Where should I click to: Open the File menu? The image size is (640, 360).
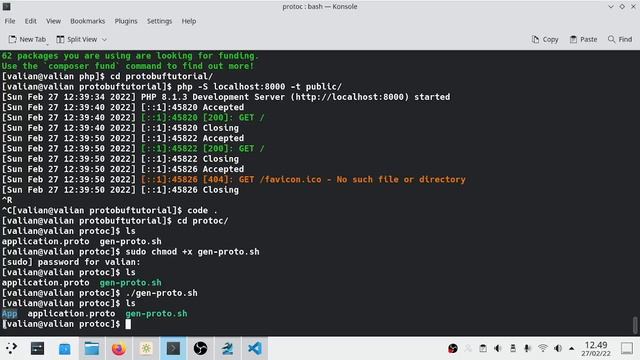pyautogui.click(x=10, y=21)
